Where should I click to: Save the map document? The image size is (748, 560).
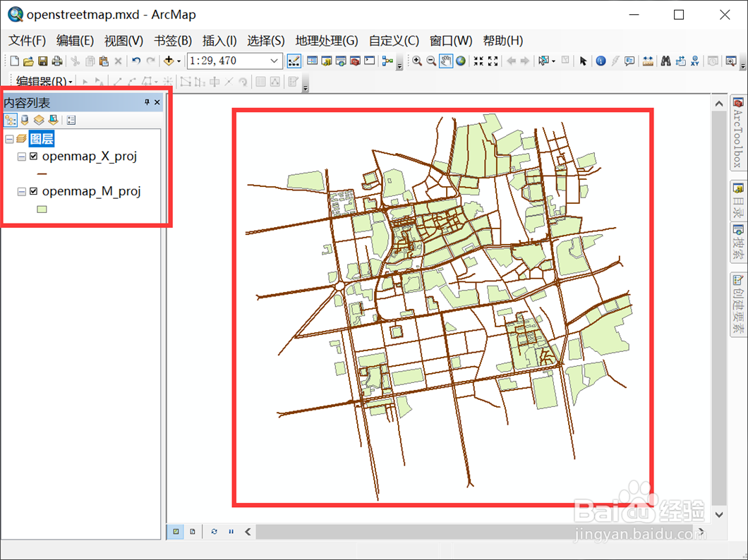click(43, 61)
